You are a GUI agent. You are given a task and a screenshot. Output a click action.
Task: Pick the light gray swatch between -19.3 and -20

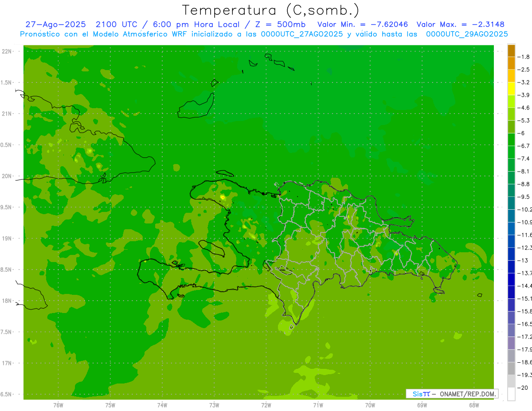511,381
